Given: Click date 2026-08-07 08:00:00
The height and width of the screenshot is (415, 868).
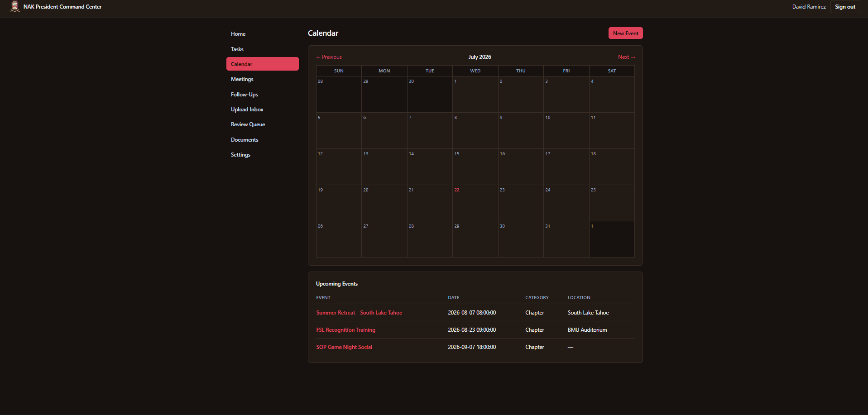Looking at the screenshot, I should pyautogui.click(x=472, y=313).
